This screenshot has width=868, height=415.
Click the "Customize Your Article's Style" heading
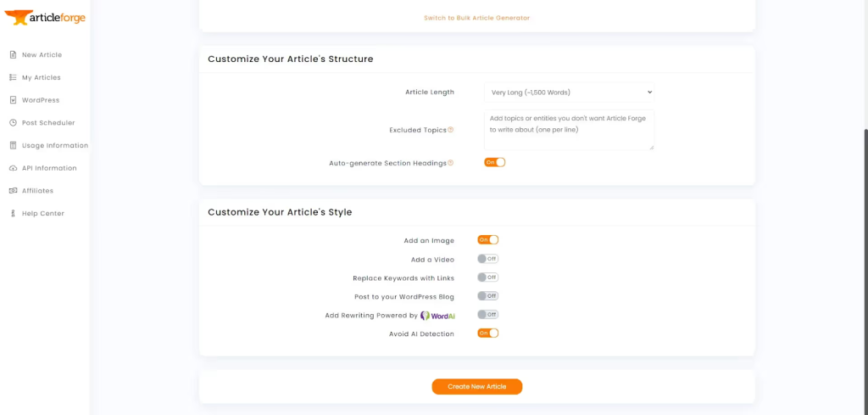(x=280, y=212)
